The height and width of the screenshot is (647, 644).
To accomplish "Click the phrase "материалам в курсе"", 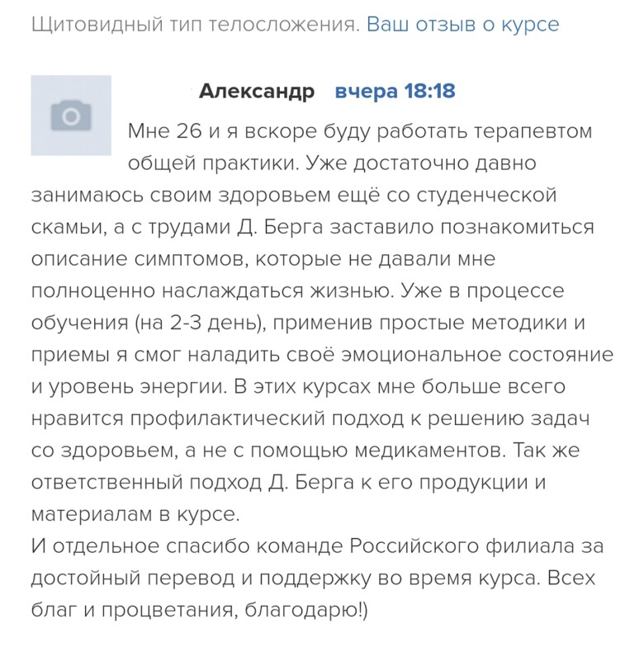I will [135, 514].
